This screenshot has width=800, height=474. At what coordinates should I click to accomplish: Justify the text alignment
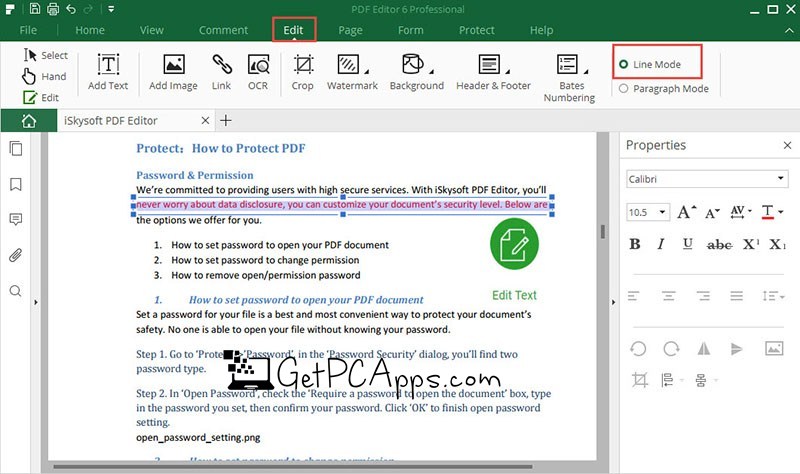(x=736, y=295)
